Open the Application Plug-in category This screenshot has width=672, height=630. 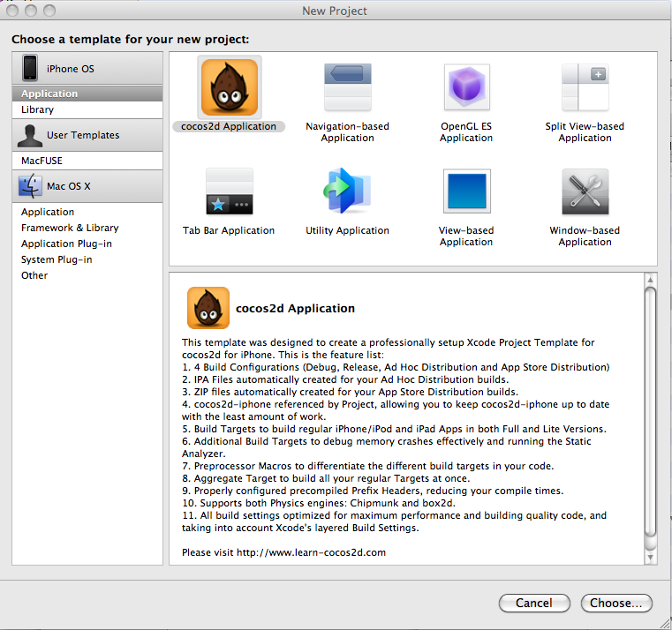(87, 244)
